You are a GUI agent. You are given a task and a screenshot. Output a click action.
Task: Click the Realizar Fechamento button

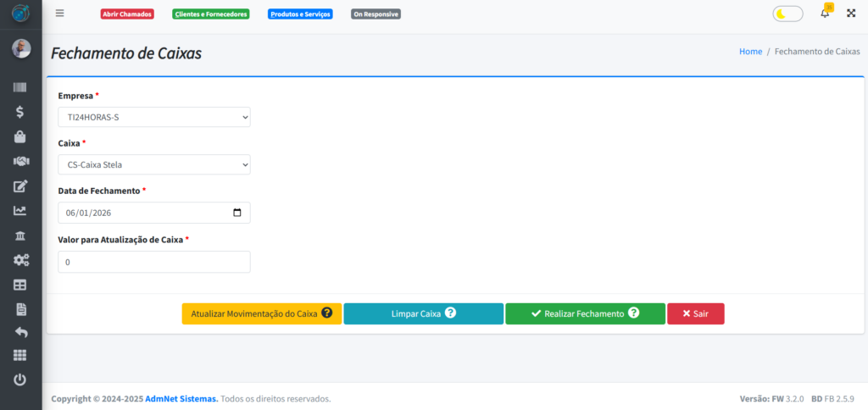(x=585, y=313)
